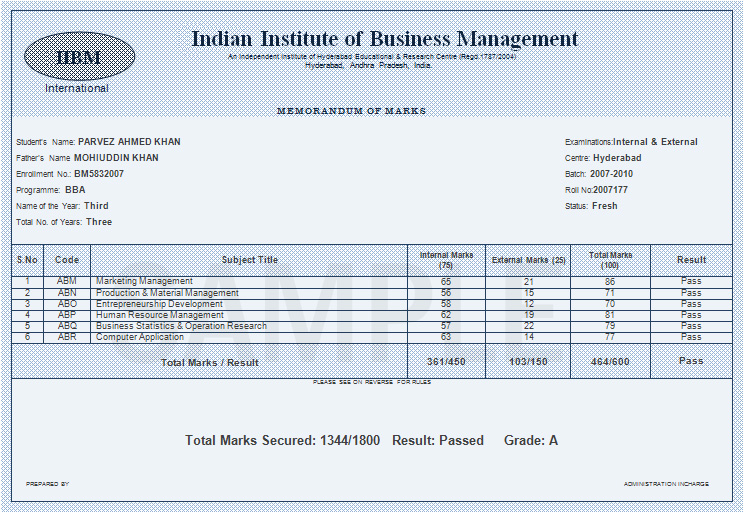Click total marks 79 for Business Statistics

(x=610, y=326)
